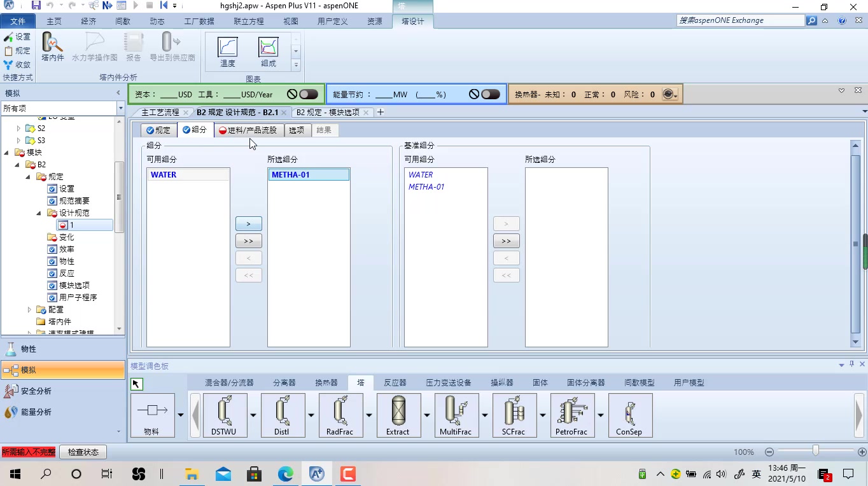Click the 检查状态 check status button

coord(83,452)
